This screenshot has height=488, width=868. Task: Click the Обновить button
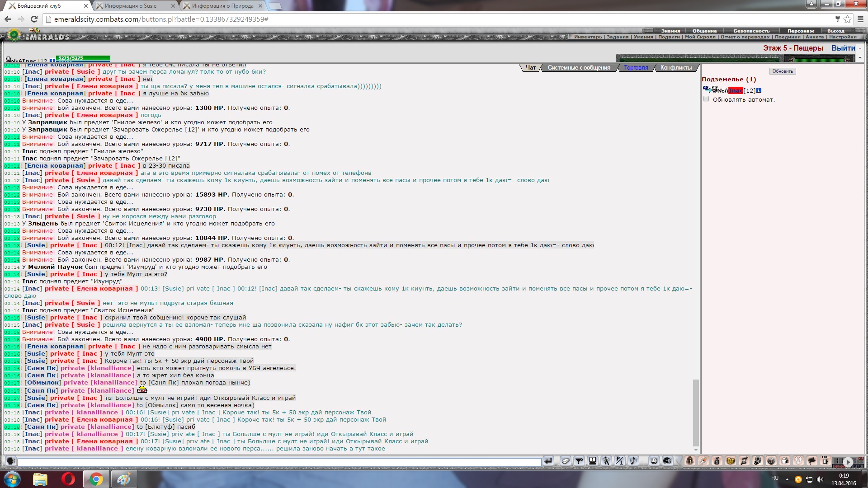[x=783, y=71]
